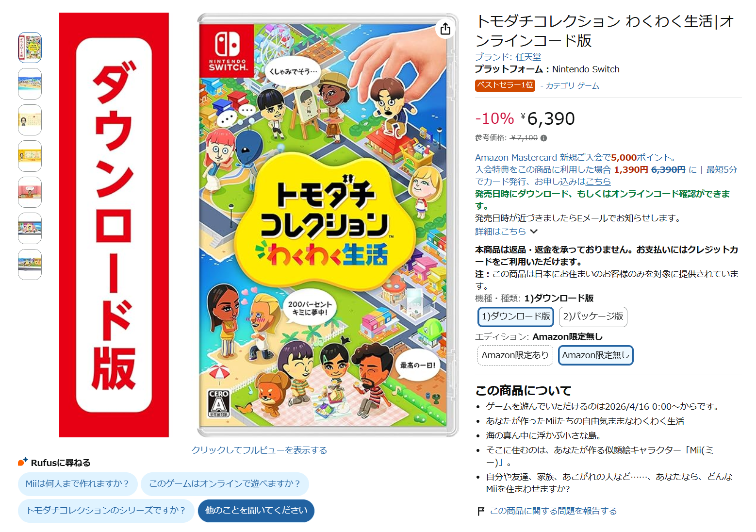Select the second thumbnail showing beach scene
Screen dimensions: 756x532
(x=30, y=83)
